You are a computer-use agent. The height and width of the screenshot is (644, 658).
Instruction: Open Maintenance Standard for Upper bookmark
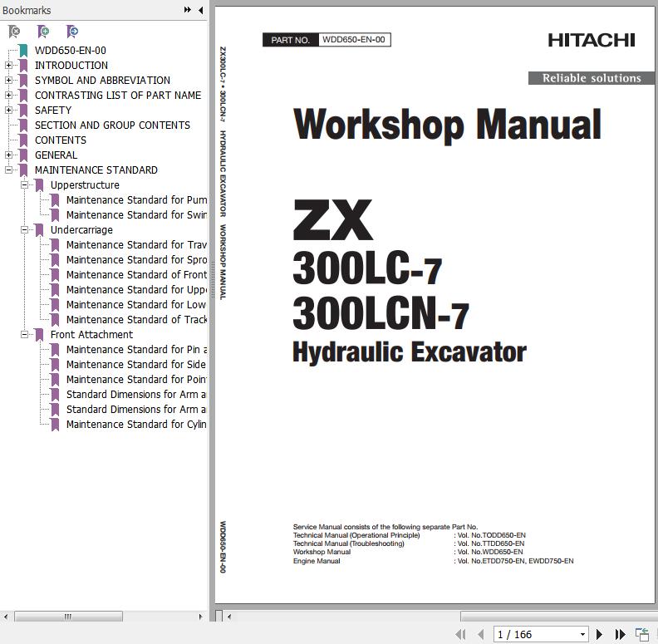[136, 290]
